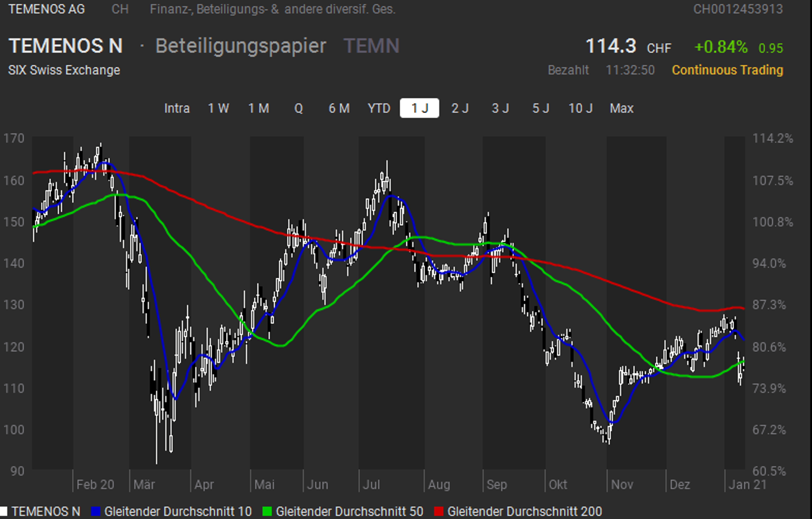This screenshot has height=519, width=812.
Task: Click the red Gleitender Durchschnitt 200 swatch
Action: [x=438, y=511]
